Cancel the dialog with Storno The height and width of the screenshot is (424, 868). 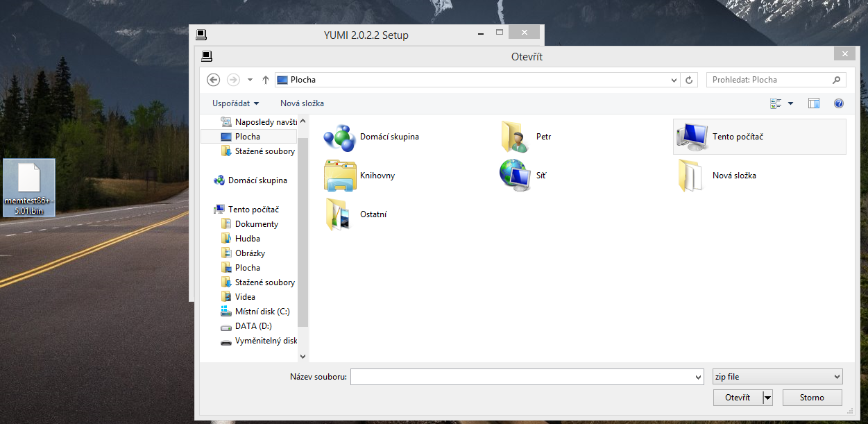[x=812, y=398]
